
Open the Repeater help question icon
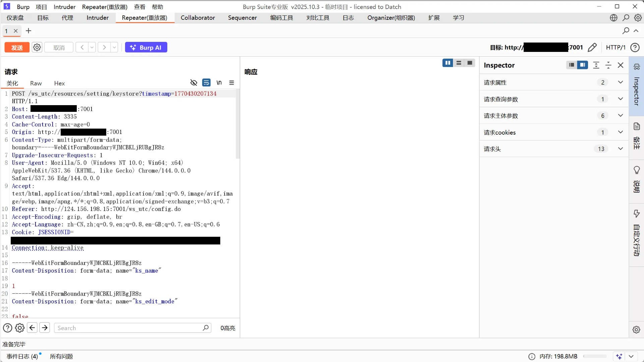(x=635, y=48)
